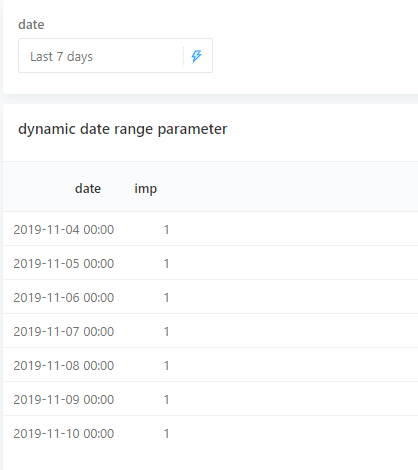Image resolution: width=418 pixels, height=470 pixels.
Task: Select cell '2019-11-05 00:00'
Action: pos(64,264)
